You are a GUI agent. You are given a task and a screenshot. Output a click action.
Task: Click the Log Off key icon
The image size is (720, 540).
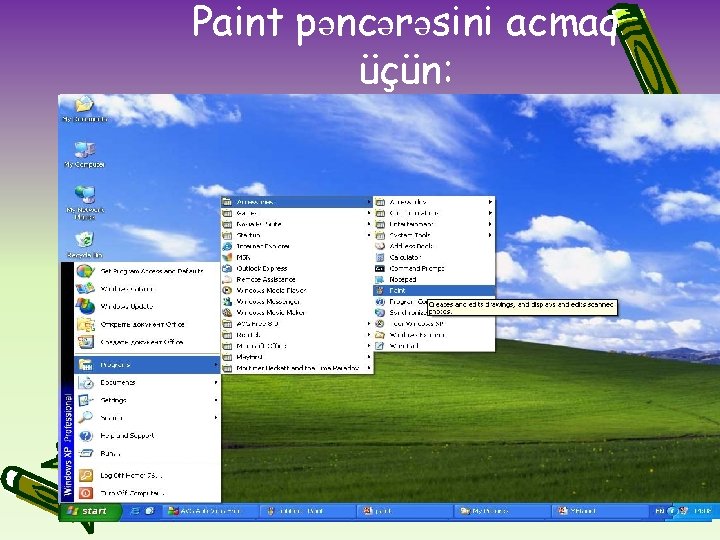coord(86,475)
